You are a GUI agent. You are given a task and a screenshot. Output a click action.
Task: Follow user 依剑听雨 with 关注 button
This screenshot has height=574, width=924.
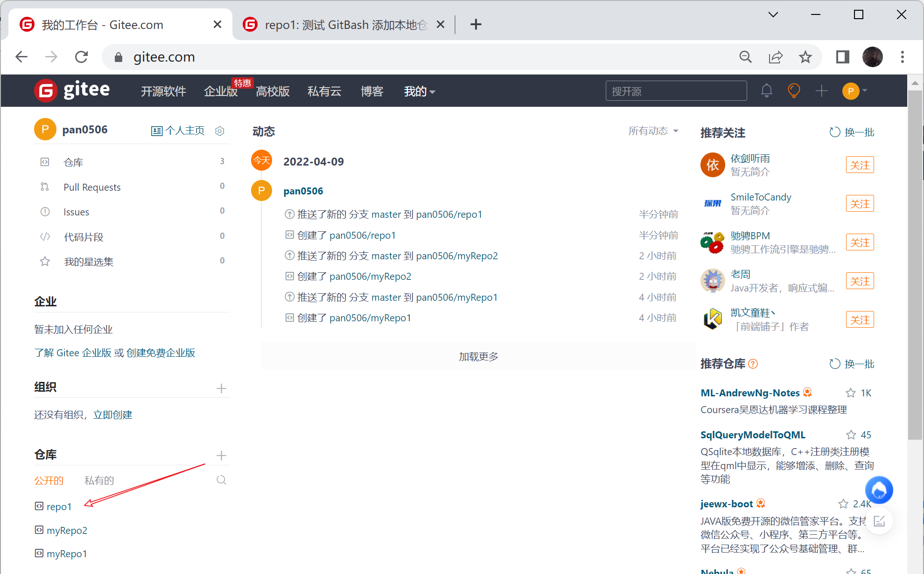859,165
